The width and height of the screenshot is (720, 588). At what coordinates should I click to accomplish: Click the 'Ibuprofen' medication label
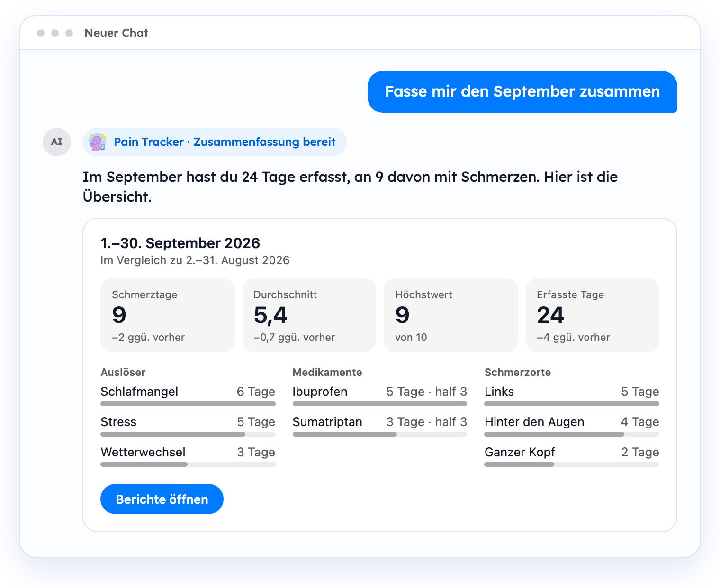coord(320,392)
